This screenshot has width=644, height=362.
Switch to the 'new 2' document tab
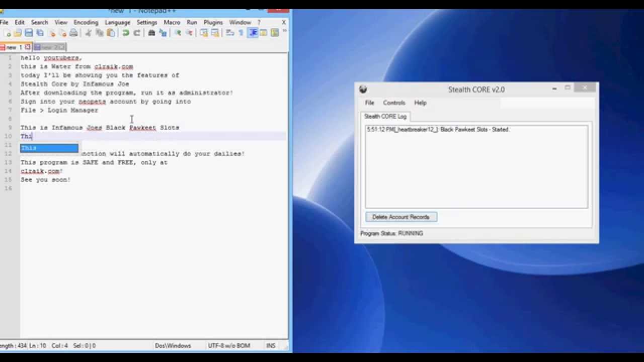(49, 47)
